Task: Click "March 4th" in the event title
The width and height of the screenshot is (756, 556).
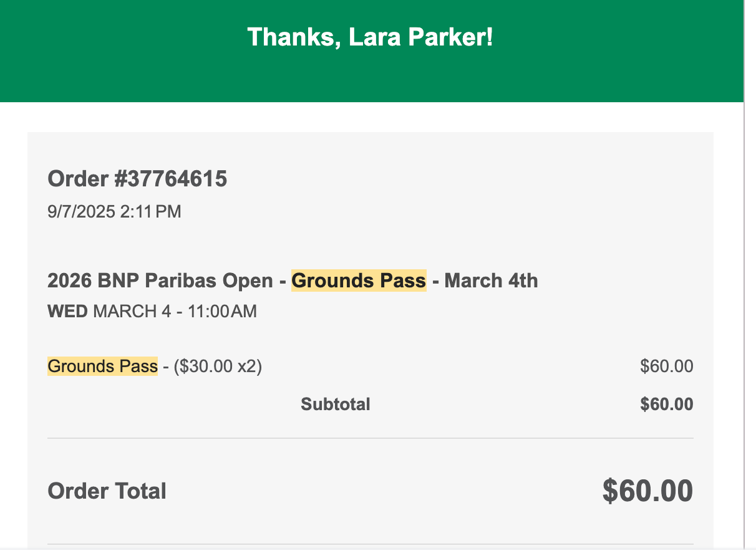Action: click(491, 280)
